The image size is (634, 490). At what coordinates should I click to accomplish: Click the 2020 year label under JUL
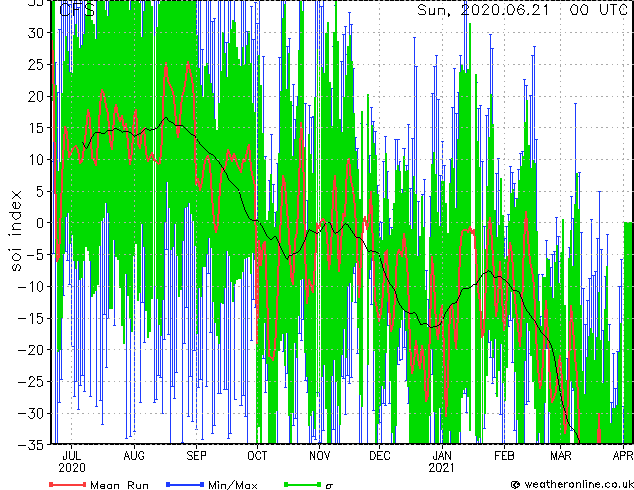72,468
